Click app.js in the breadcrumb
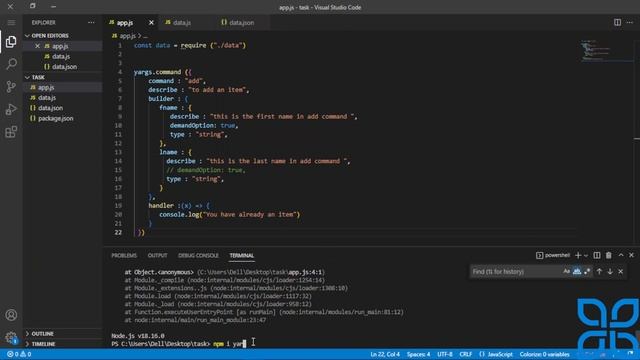This screenshot has height=360, width=640. [x=127, y=36]
